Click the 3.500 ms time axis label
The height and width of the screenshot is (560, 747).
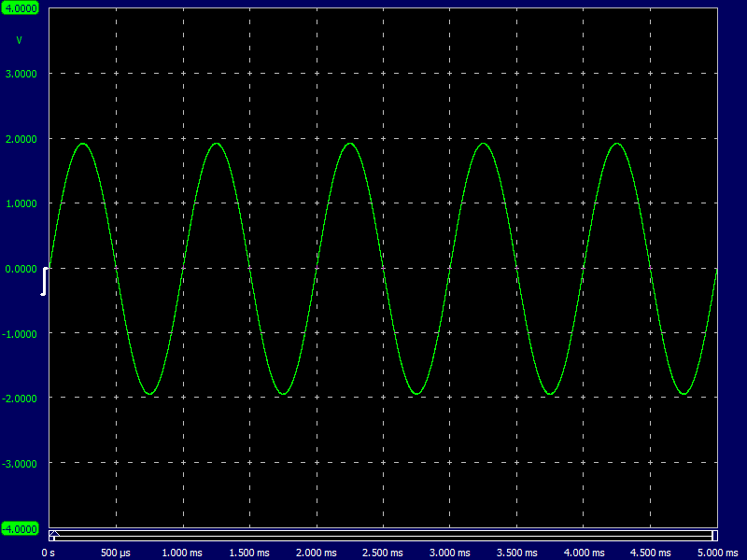517,553
